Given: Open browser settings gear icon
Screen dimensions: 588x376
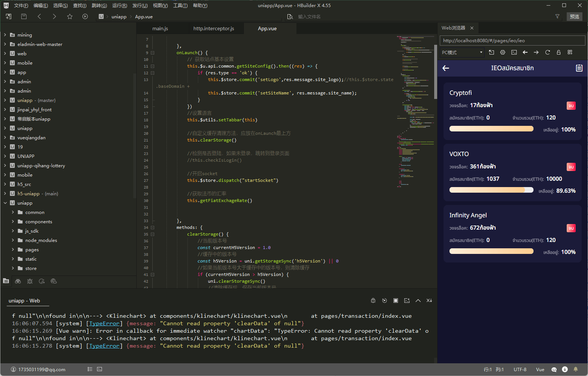Looking at the screenshot, I should (x=503, y=52).
